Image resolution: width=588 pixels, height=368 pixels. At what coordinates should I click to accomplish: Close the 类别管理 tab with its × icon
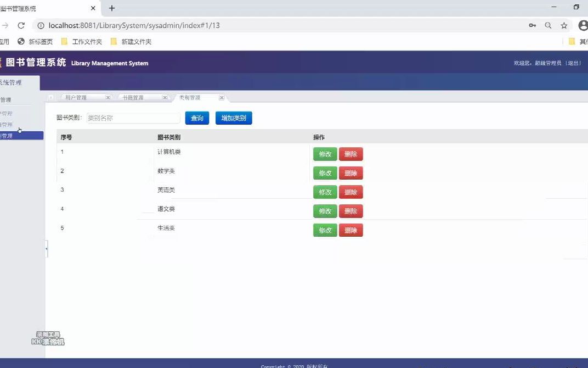coord(222,97)
